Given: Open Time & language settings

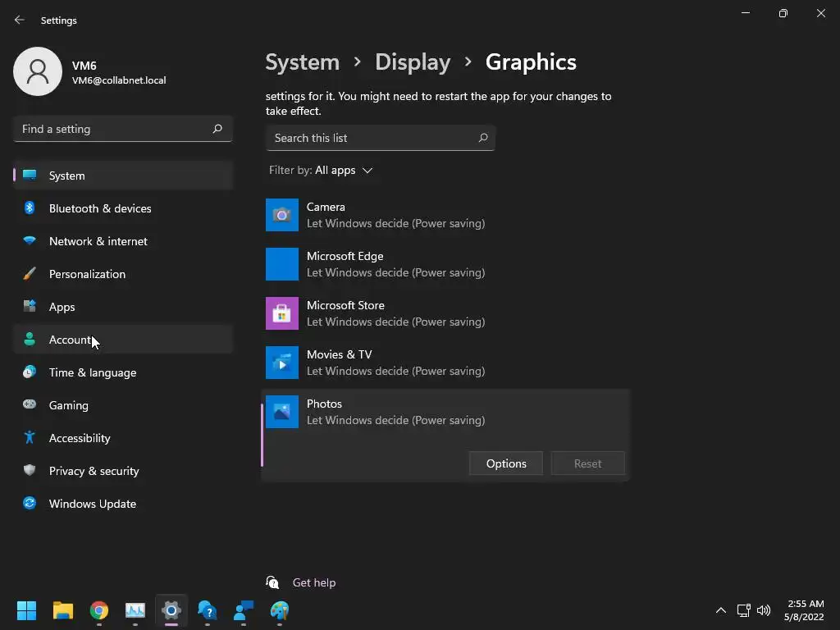Looking at the screenshot, I should click(x=123, y=372).
